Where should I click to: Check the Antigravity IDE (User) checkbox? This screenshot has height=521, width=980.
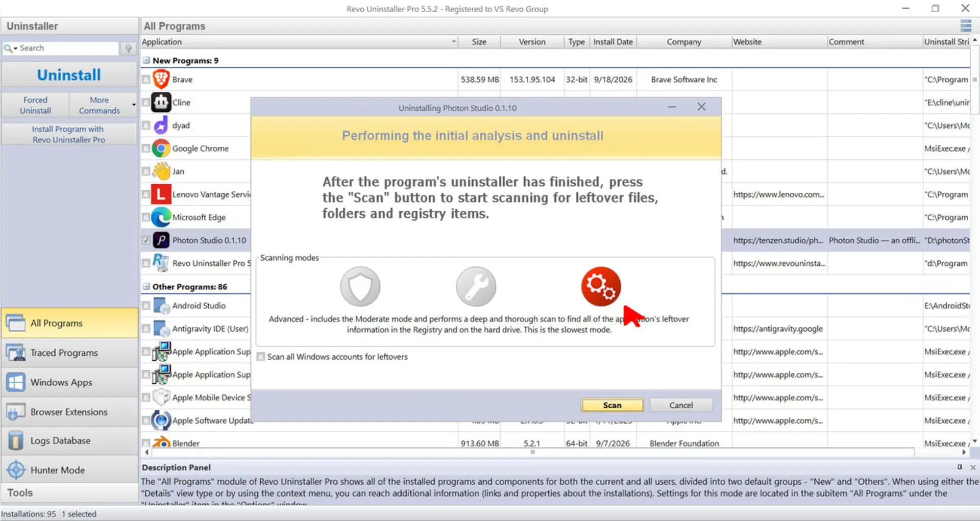146,329
